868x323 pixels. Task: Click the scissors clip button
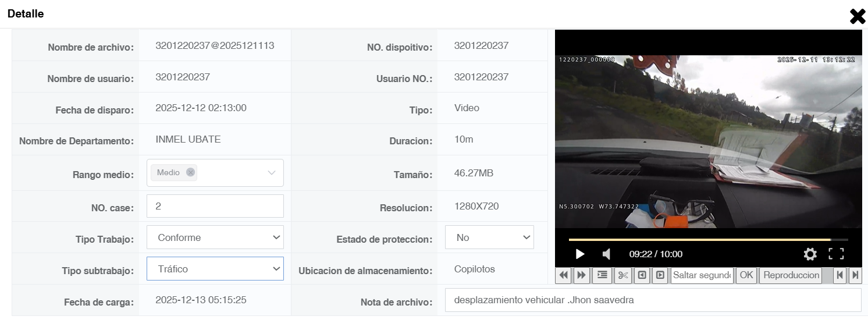click(623, 275)
